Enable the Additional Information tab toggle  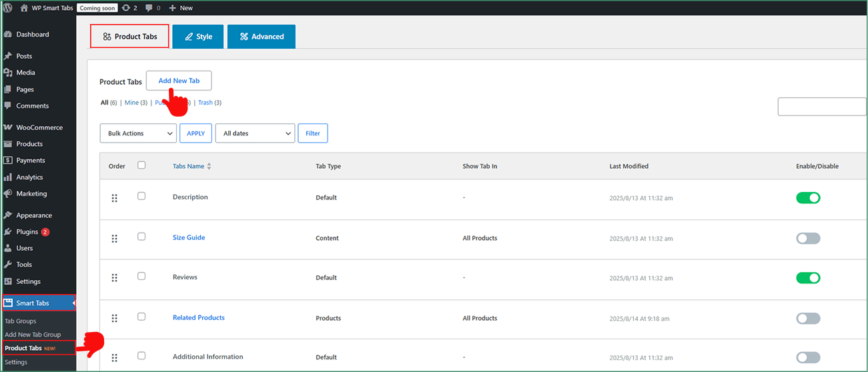(808, 357)
